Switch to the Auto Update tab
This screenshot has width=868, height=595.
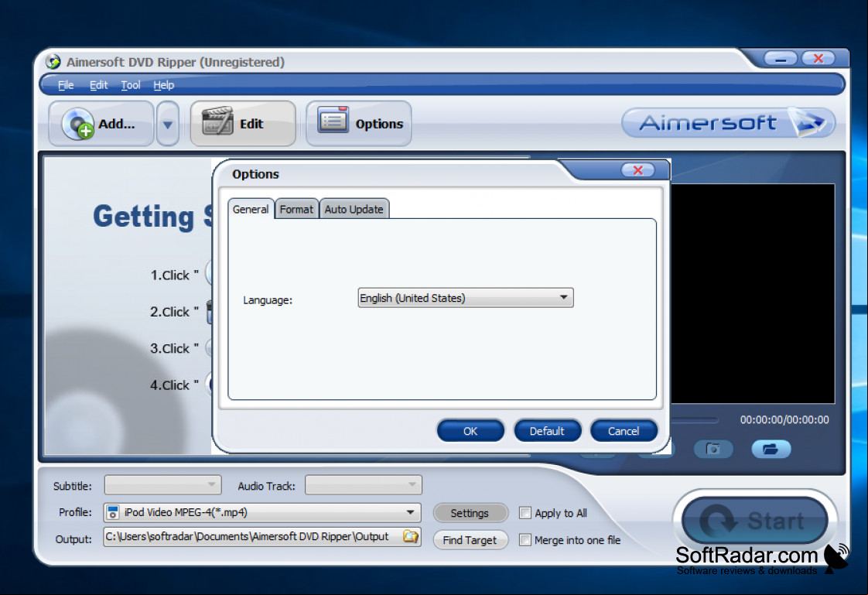tap(354, 209)
